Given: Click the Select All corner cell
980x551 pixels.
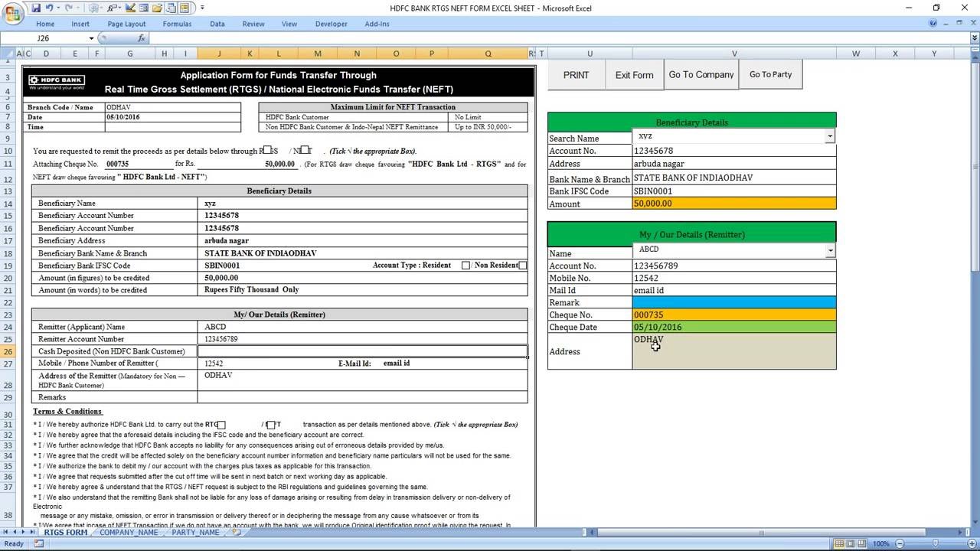Looking at the screenshot, I should [8, 54].
